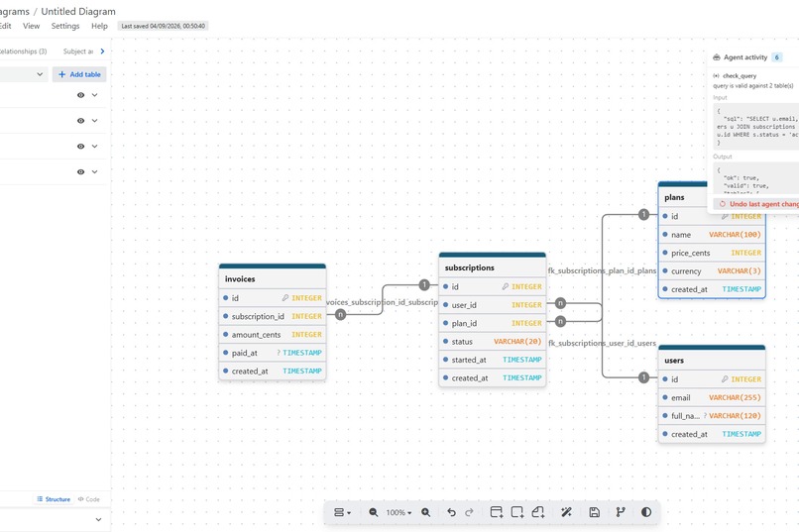Show more tabs with right arrow
Viewport: 799px width, 532px height.
pos(102,52)
